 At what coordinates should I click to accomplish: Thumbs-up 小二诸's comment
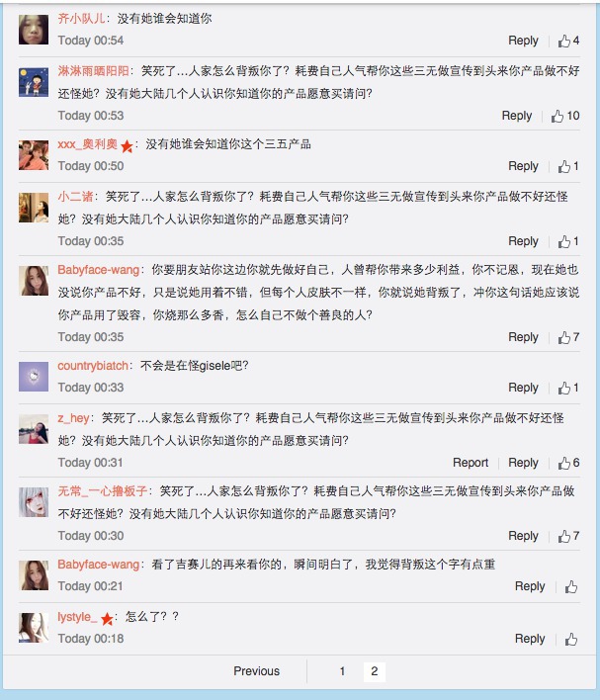tap(564, 241)
